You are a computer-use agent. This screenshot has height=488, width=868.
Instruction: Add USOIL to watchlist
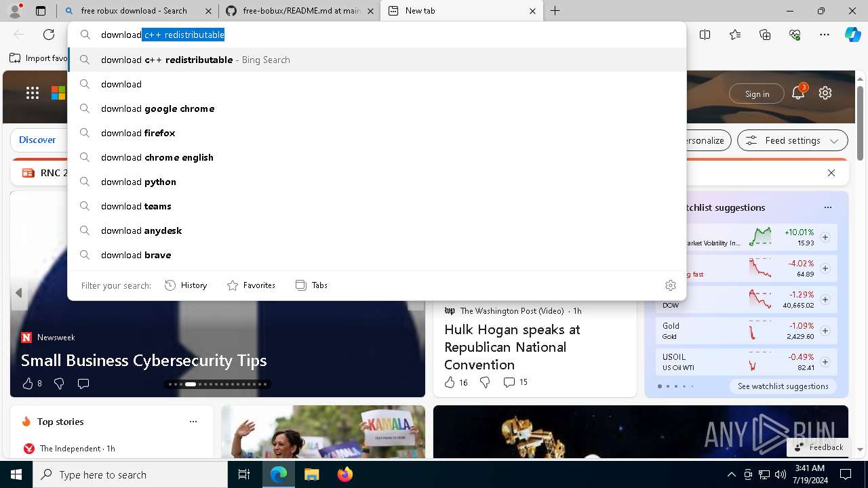point(825,362)
